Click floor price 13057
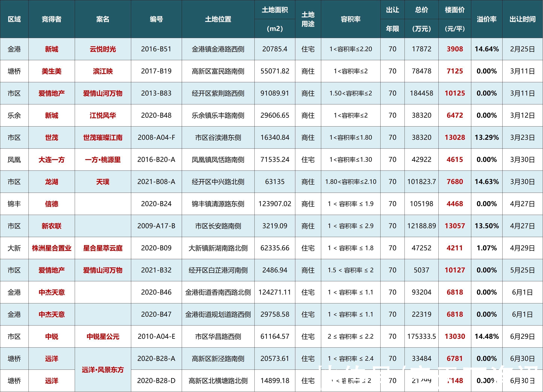Screen dimensions: 543x392 pyautogui.click(x=455, y=226)
